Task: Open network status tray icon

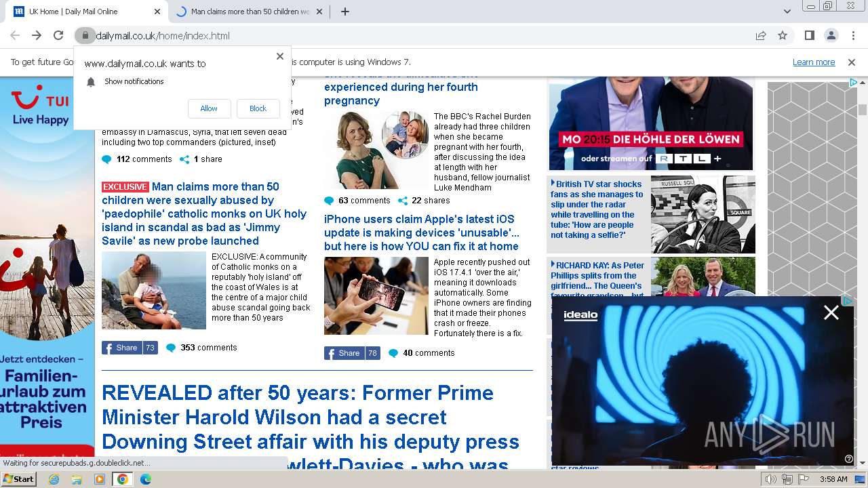Action: 787,479
